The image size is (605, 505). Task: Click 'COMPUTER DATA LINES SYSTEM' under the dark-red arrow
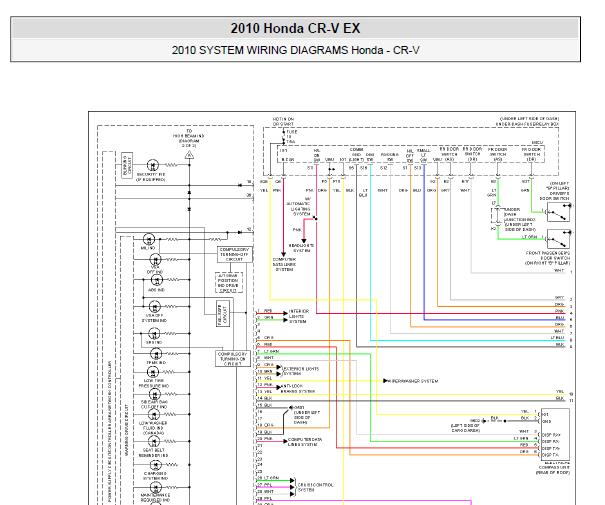click(284, 265)
